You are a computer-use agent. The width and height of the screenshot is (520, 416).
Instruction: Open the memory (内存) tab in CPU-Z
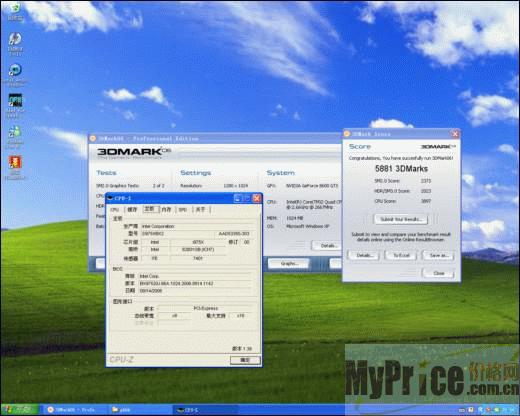166,210
